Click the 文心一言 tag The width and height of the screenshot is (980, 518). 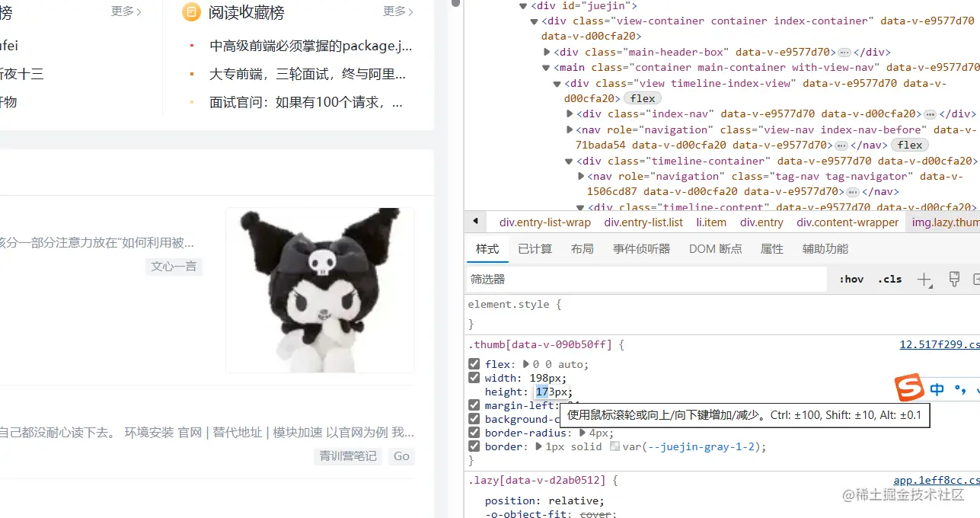(174, 266)
